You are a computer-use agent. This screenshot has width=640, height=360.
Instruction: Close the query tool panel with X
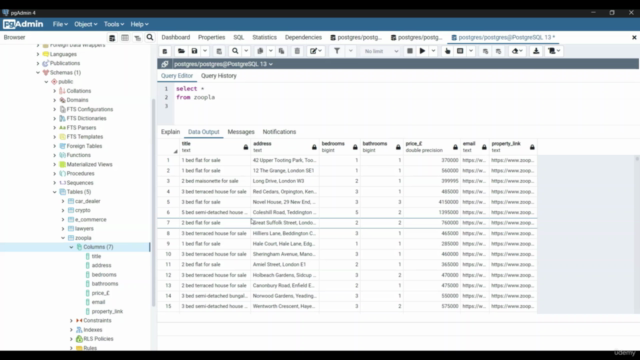[634, 38]
